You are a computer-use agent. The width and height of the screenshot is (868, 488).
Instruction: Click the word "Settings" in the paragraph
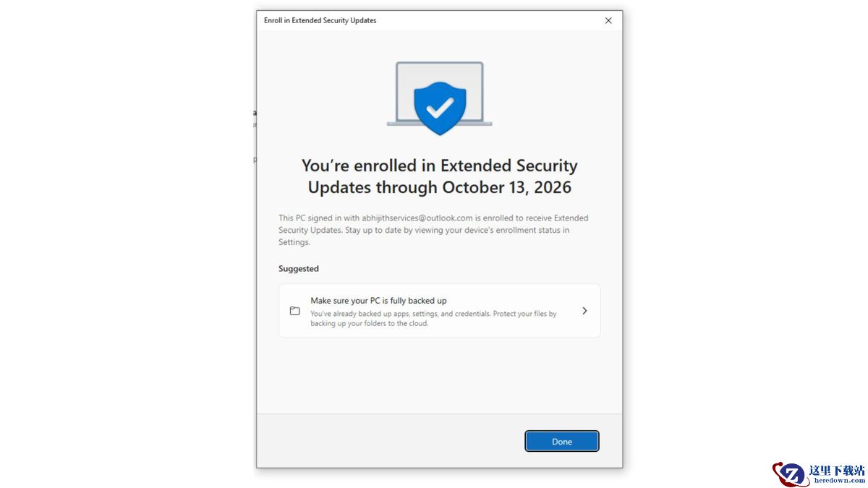(x=294, y=242)
